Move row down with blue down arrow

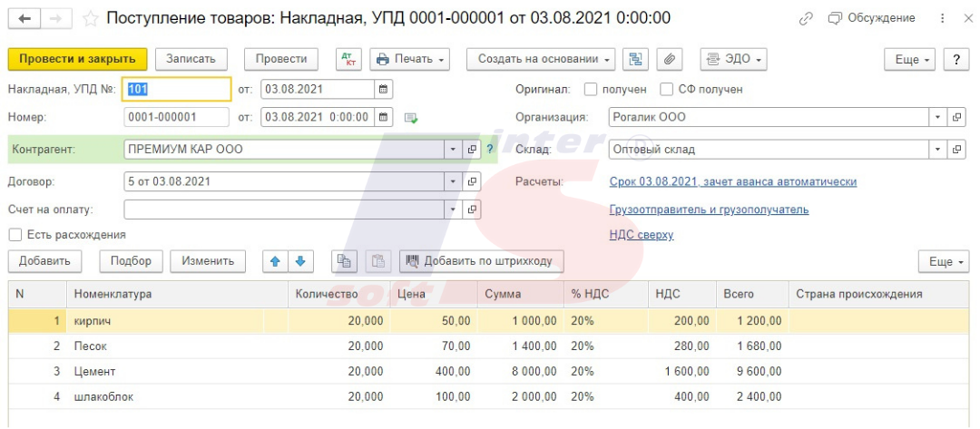[x=300, y=261]
